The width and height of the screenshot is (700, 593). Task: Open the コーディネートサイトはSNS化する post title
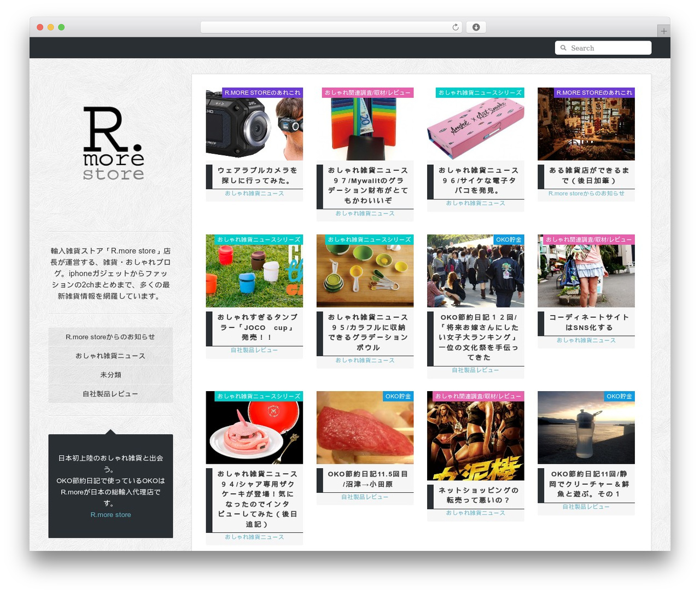pos(589,322)
